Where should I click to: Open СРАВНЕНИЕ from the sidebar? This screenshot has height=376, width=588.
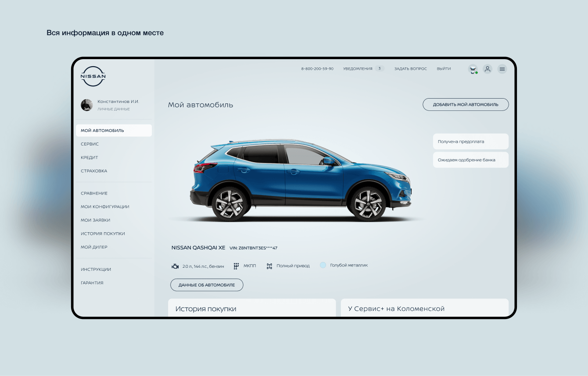pos(94,193)
